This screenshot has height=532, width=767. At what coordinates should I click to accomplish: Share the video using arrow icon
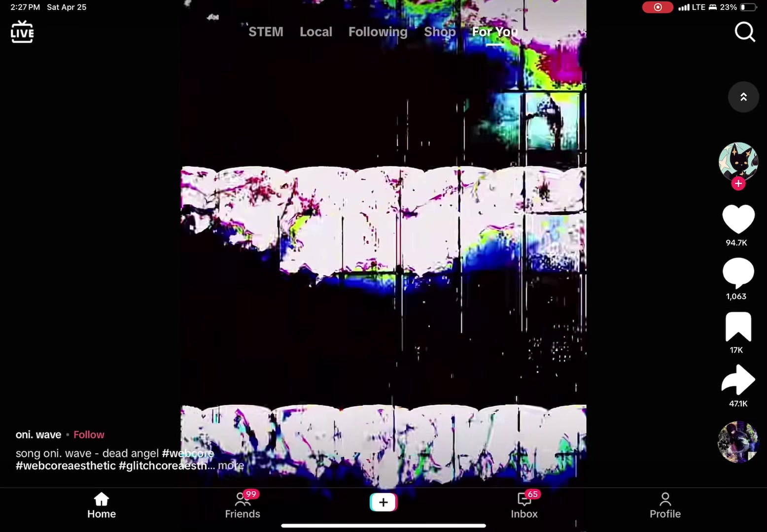coord(738,380)
